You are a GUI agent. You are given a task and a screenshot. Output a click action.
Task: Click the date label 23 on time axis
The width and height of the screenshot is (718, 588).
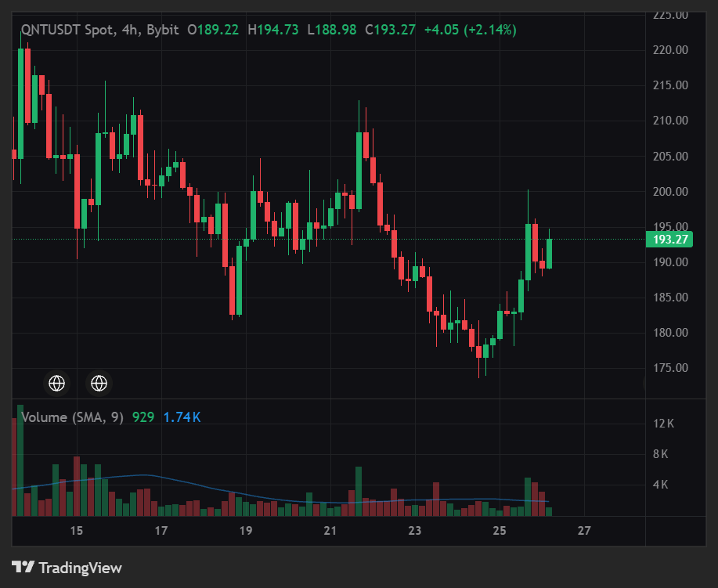pos(415,531)
